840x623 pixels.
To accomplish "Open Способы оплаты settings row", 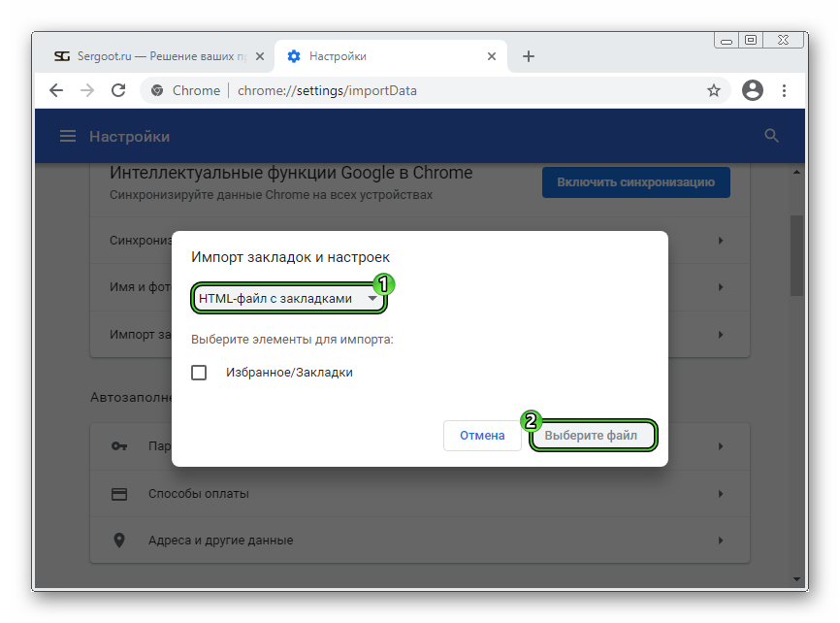I will pos(419,494).
